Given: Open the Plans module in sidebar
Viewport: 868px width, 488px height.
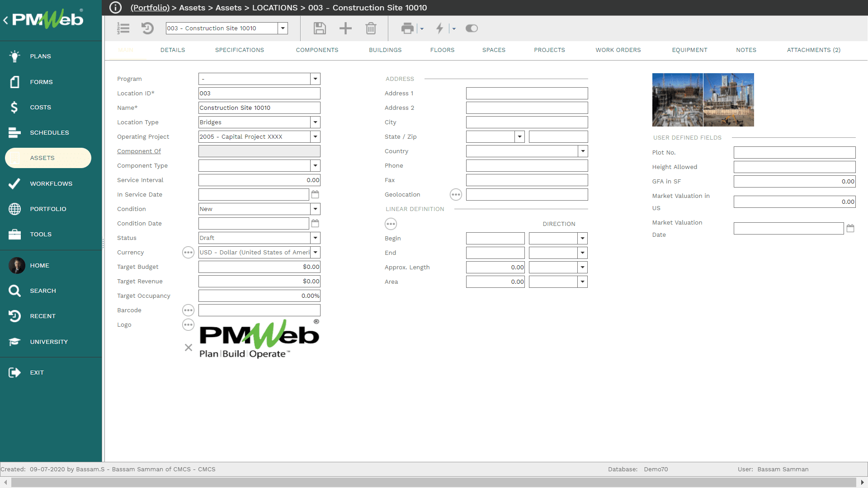Looking at the screenshot, I should (x=40, y=56).
